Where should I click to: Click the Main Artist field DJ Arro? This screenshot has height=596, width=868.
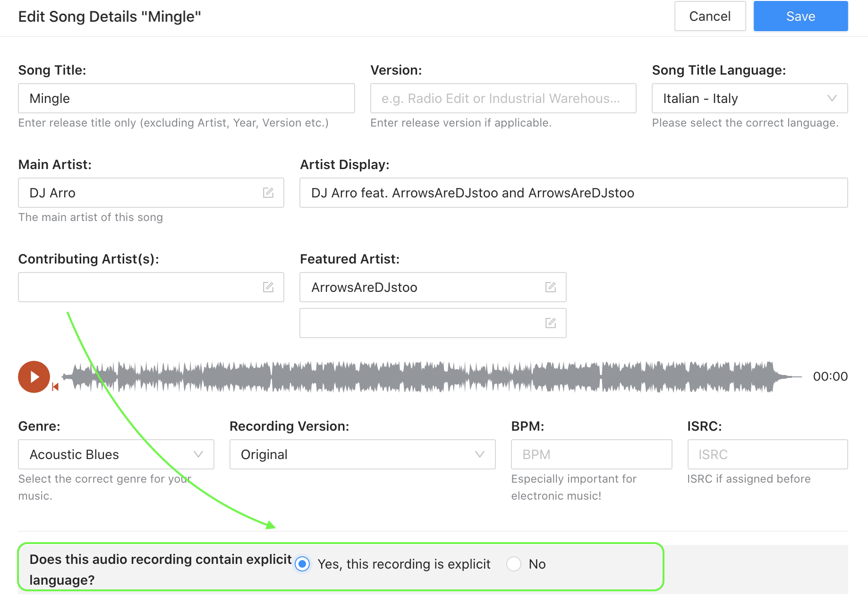point(151,193)
